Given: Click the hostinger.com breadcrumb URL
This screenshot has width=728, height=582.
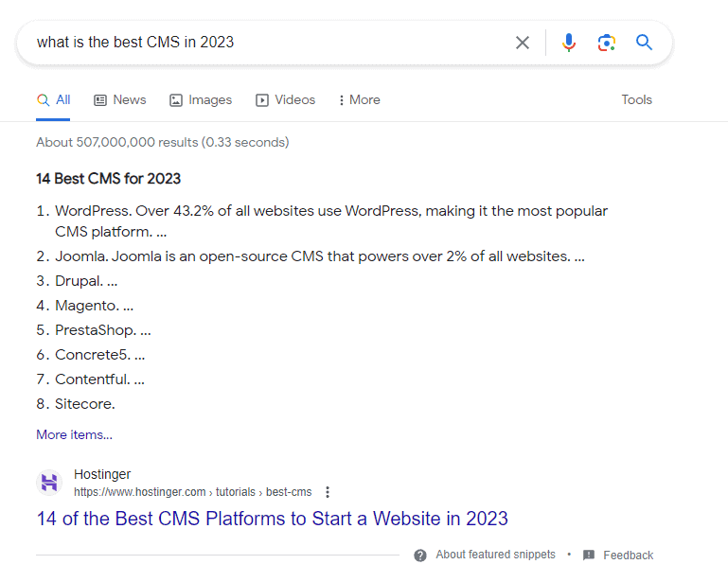Looking at the screenshot, I should [x=193, y=492].
